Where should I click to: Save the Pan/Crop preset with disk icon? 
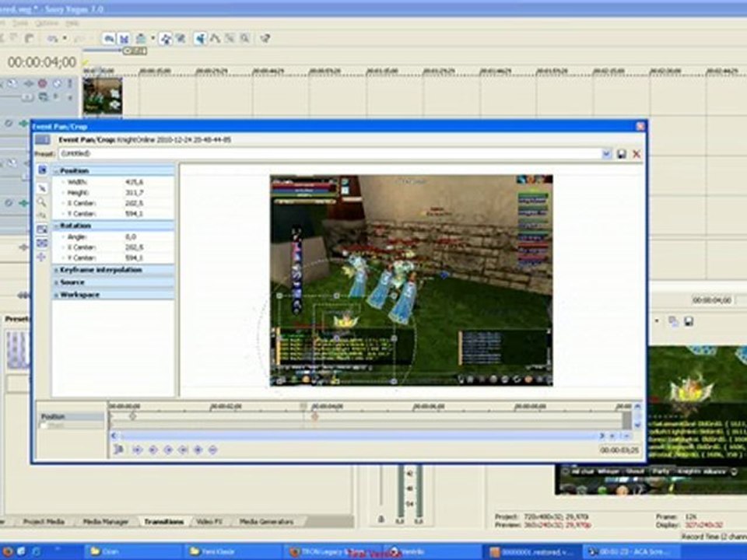pos(621,154)
